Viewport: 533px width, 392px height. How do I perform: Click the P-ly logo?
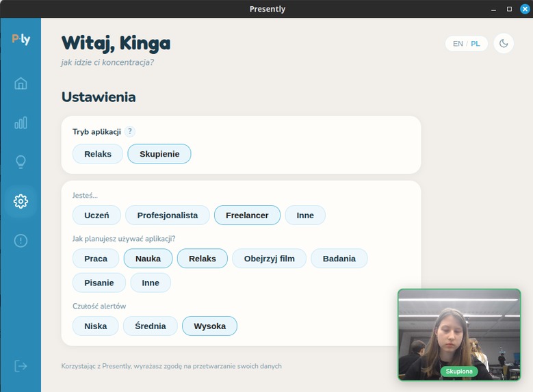21,39
